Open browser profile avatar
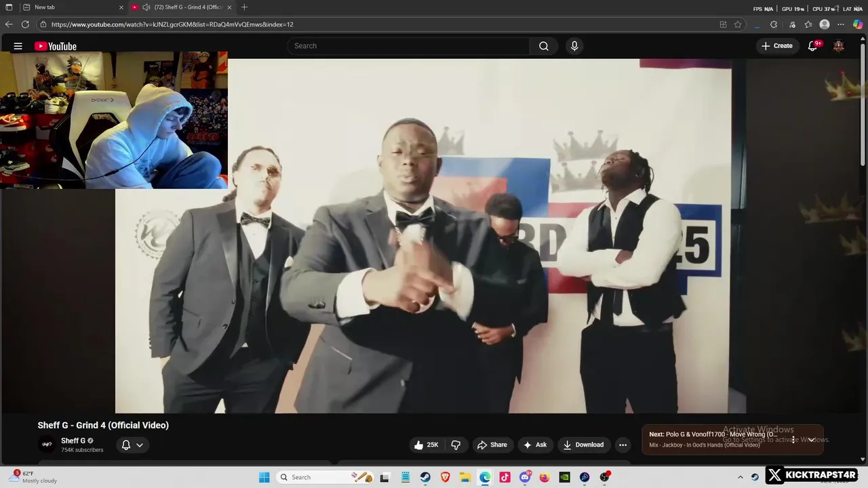The width and height of the screenshot is (868, 488). (825, 24)
